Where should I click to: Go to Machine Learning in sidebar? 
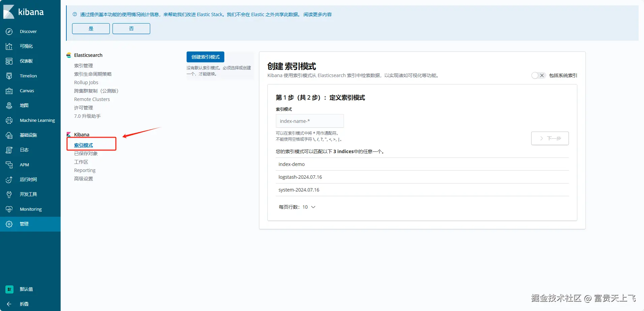click(37, 120)
